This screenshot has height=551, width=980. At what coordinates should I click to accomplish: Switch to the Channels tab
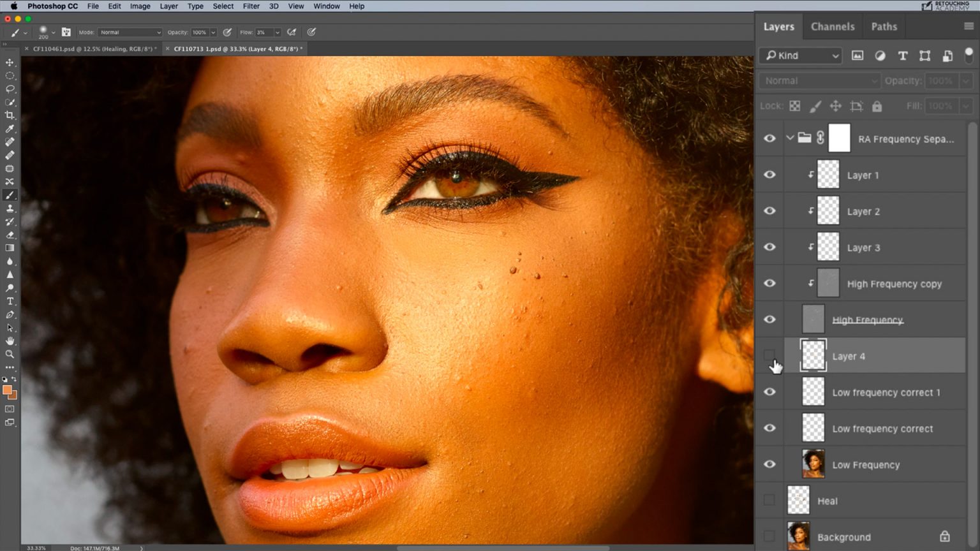pyautogui.click(x=833, y=27)
